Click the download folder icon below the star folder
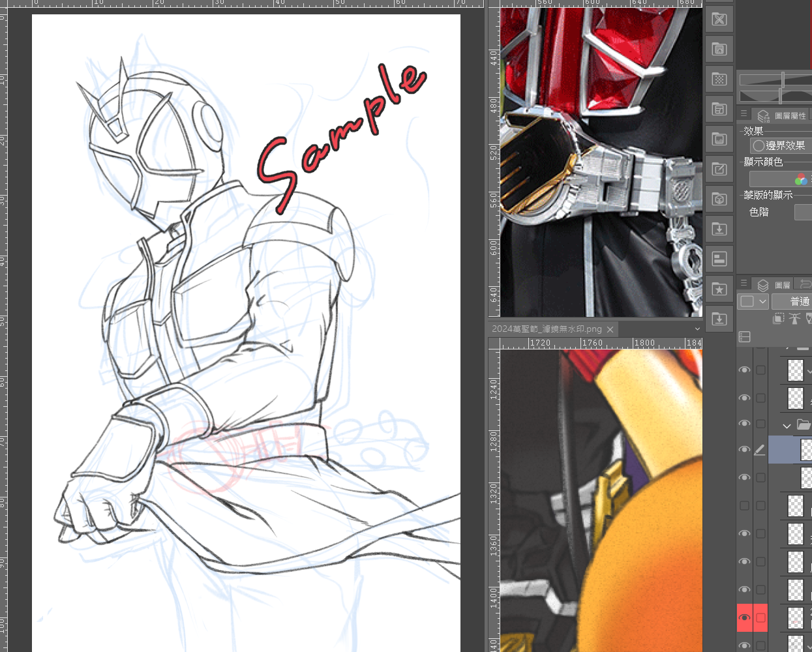Image resolution: width=812 pixels, height=652 pixels. (x=719, y=319)
